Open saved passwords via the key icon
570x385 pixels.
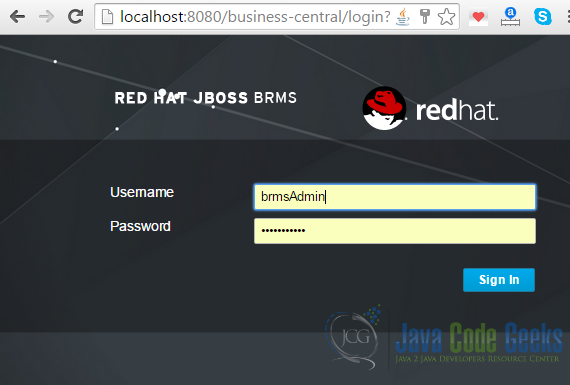[424, 17]
